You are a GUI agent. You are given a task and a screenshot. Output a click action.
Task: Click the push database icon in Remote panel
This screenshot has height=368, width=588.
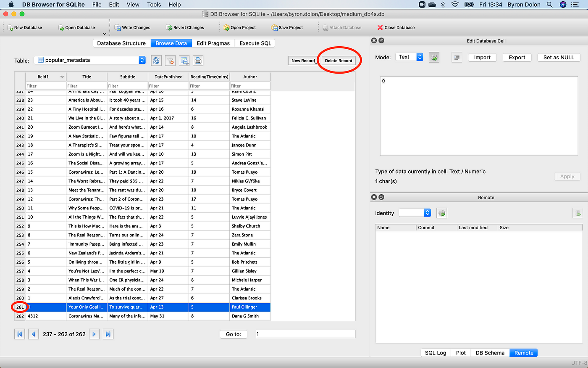click(577, 213)
